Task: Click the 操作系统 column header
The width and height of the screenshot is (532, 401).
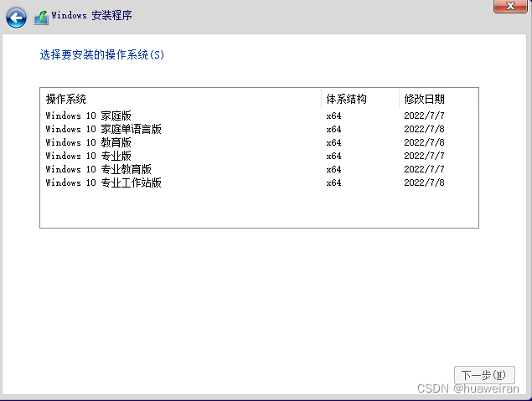Action: coord(181,99)
